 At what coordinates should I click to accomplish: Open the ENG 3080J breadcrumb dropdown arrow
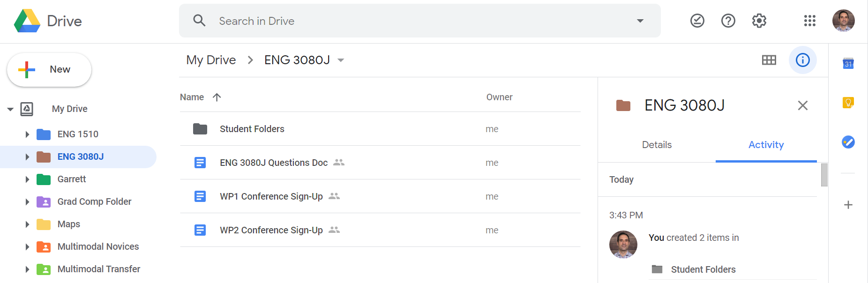(341, 60)
